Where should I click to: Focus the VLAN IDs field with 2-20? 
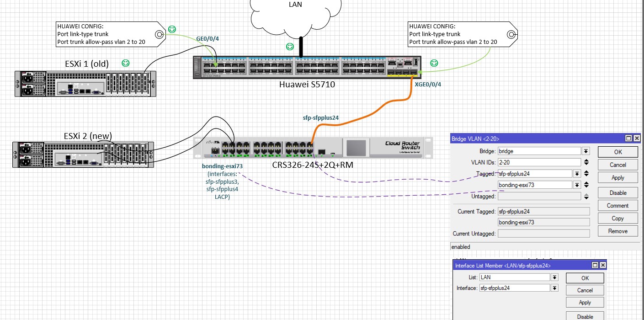point(539,162)
